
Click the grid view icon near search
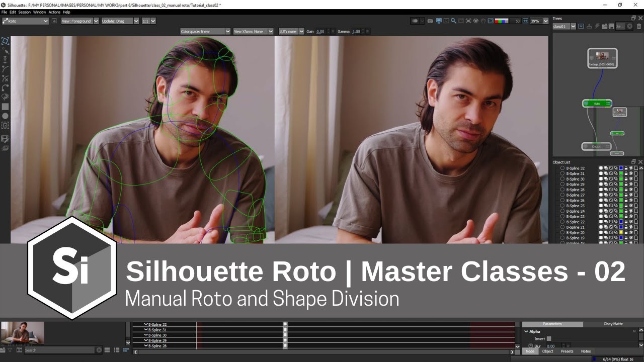[x=126, y=350]
